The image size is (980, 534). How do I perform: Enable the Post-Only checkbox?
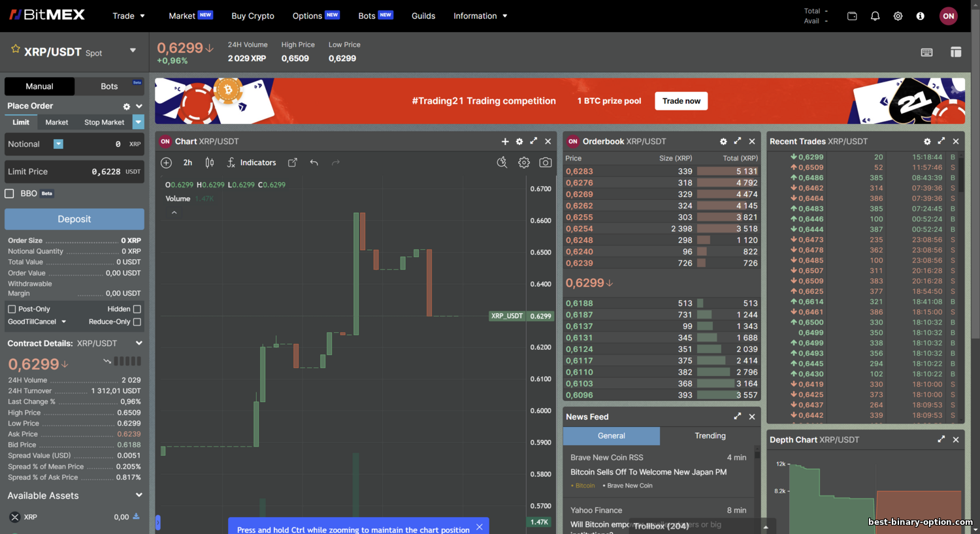pos(12,309)
